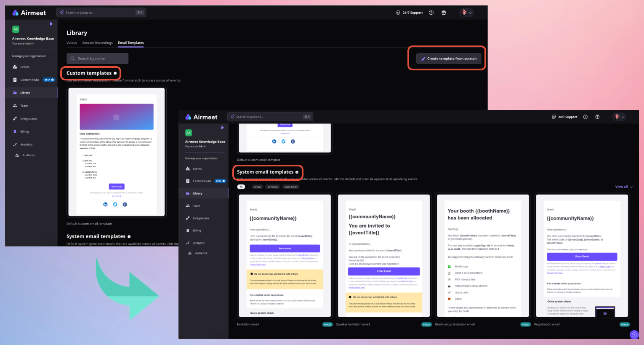Collapse the sidebar arrow in the back window
The width and height of the screenshot is (644, 345).
(51, 24)
